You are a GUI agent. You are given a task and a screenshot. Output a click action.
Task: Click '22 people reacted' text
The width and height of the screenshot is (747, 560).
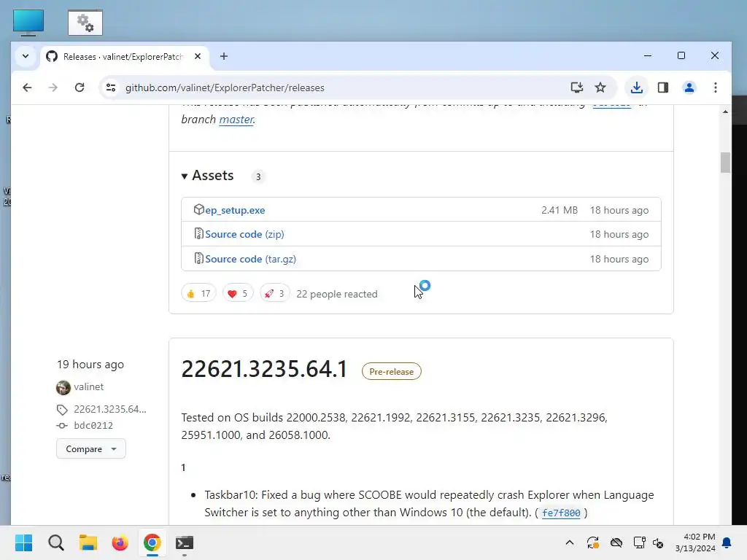point(337,294)
